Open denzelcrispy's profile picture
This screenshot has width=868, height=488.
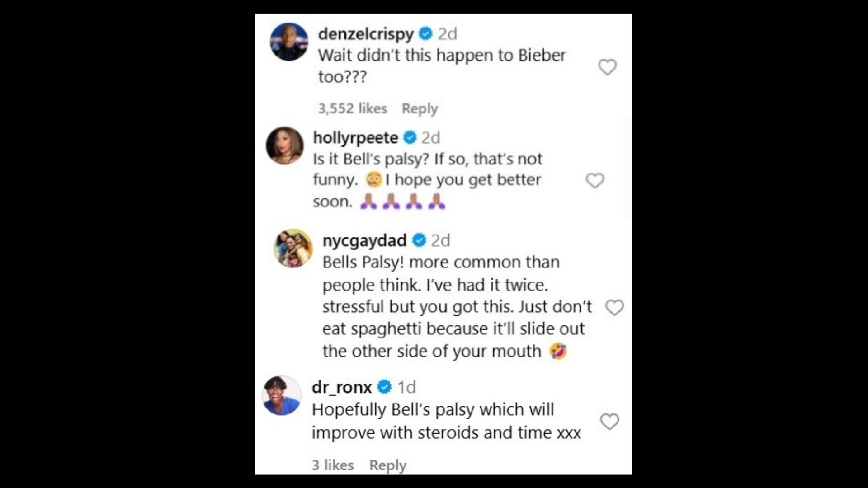289,42
